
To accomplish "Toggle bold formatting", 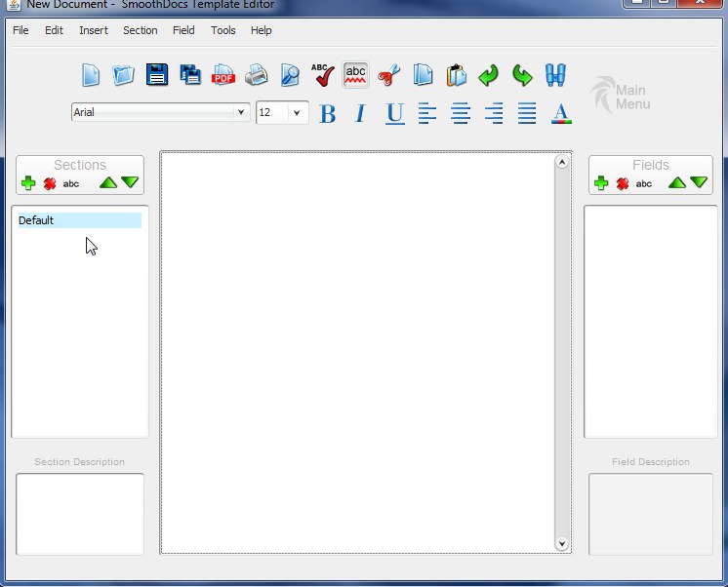I will pyautogui.click(x=327, y=114).
